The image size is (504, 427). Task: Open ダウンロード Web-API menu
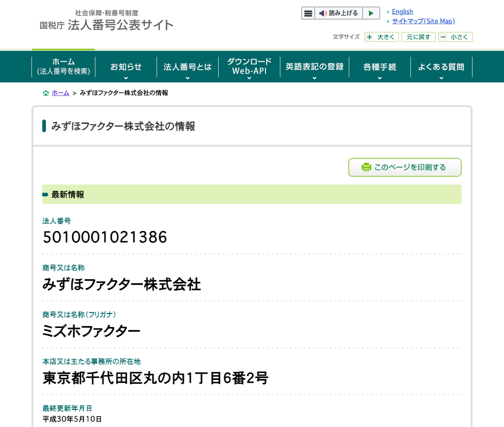[x=249, y=67]
